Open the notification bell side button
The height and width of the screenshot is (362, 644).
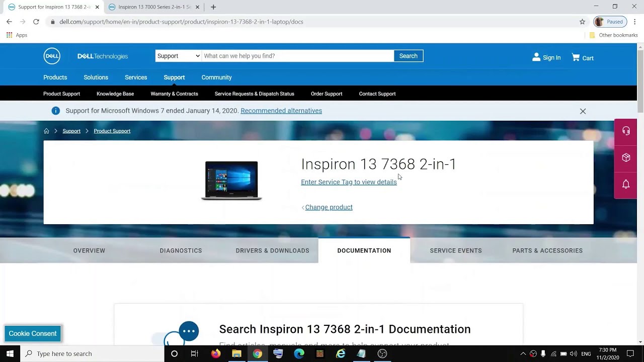coord(626,185)
